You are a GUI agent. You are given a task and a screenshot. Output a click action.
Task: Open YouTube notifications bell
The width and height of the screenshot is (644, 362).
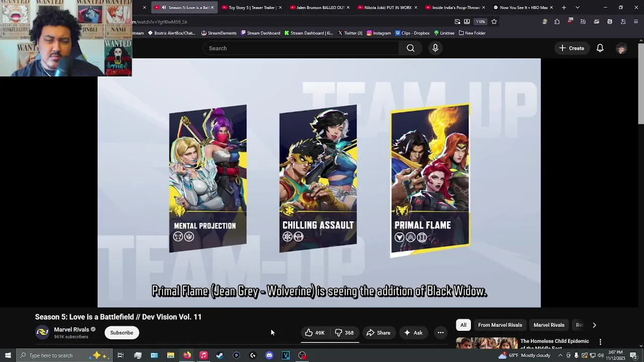(600, 48)
